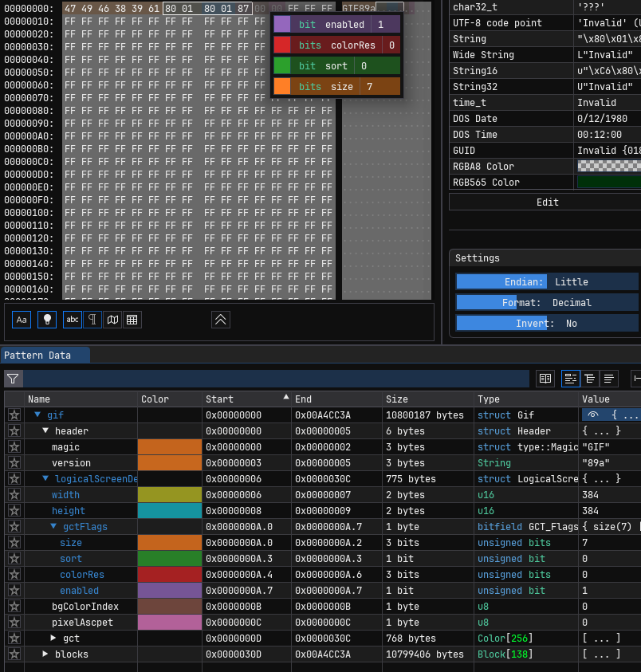Click the olive color swatch of width
Image resolution: width=641 pixels, height=672 pixels.
[x=170, y=494]
